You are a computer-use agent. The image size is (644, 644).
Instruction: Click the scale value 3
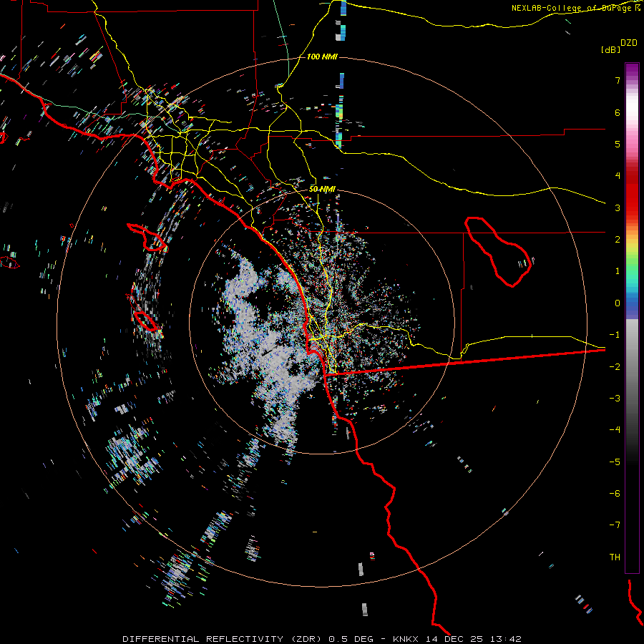pos(618,208)
